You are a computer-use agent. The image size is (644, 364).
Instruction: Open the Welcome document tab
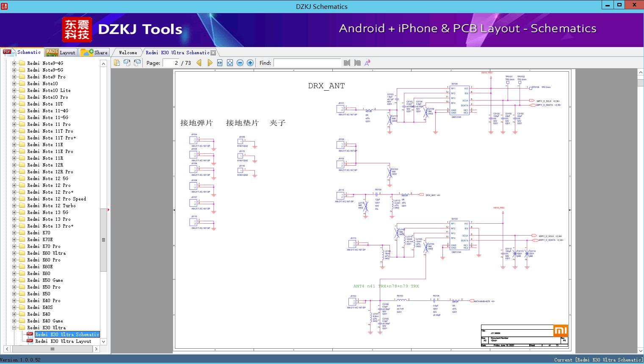point(127,53)
